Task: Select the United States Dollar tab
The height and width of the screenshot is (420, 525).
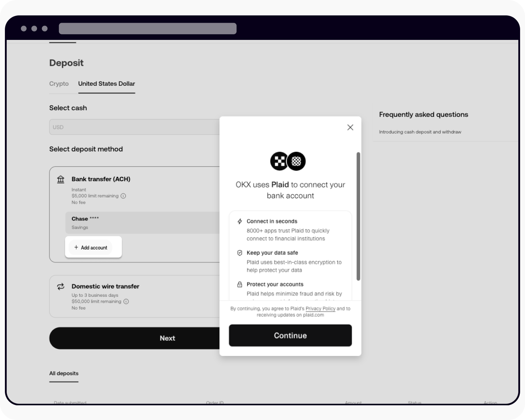Action: click(x=106, y=84)
